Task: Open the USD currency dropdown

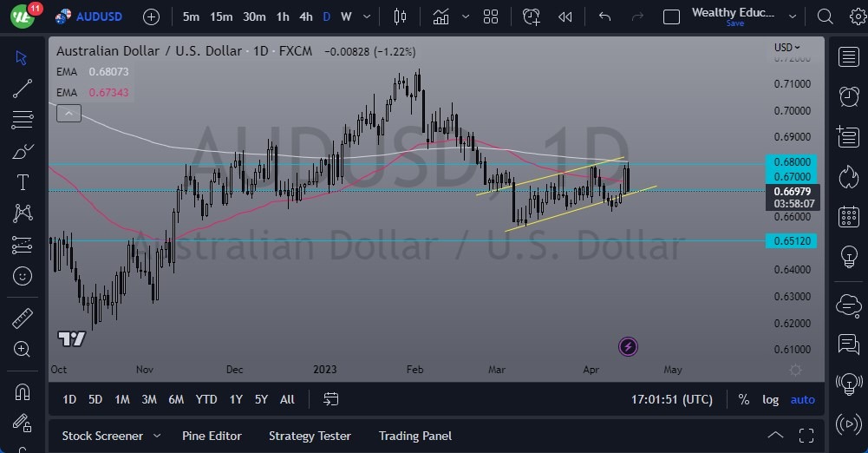Action: [786, 47]
